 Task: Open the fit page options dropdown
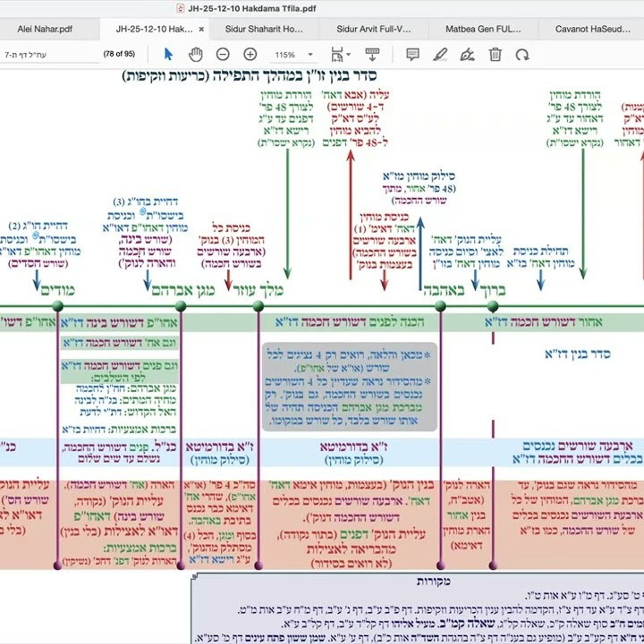tap(340, 54)
